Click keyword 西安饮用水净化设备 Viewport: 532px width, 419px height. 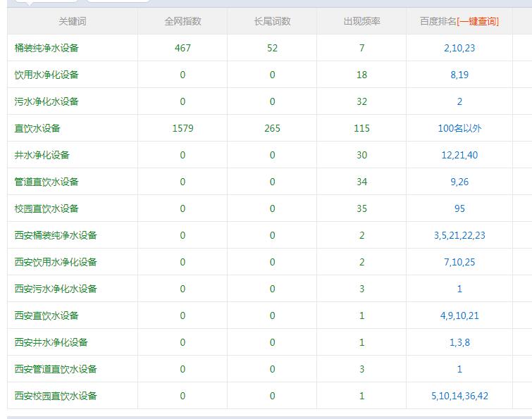[56, 262]
